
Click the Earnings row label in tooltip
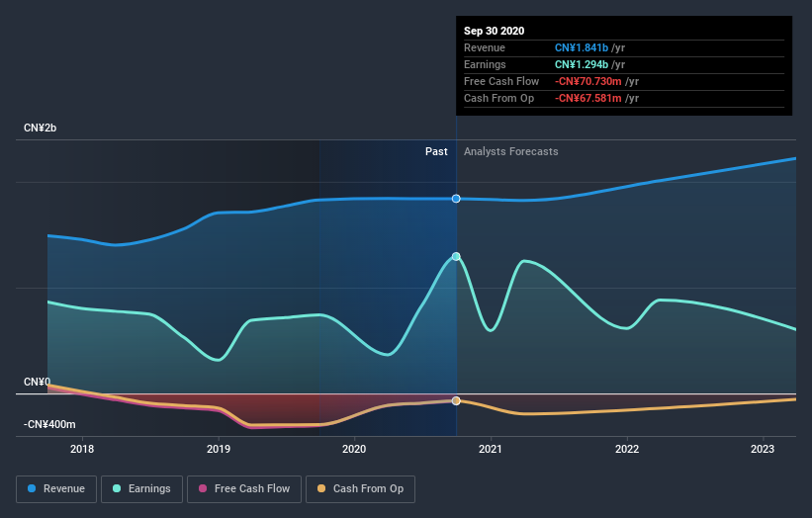point(485,64)
